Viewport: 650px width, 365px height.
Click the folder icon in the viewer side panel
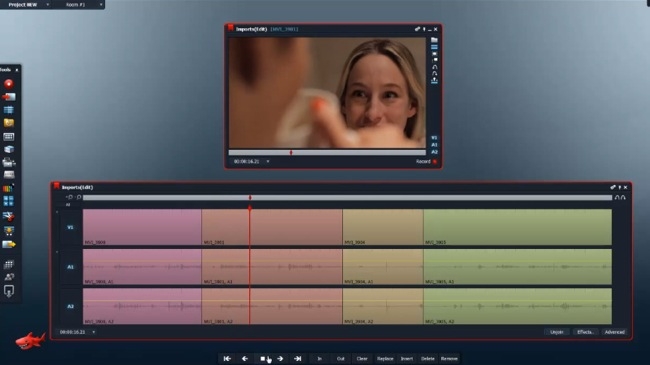(434, 40)
